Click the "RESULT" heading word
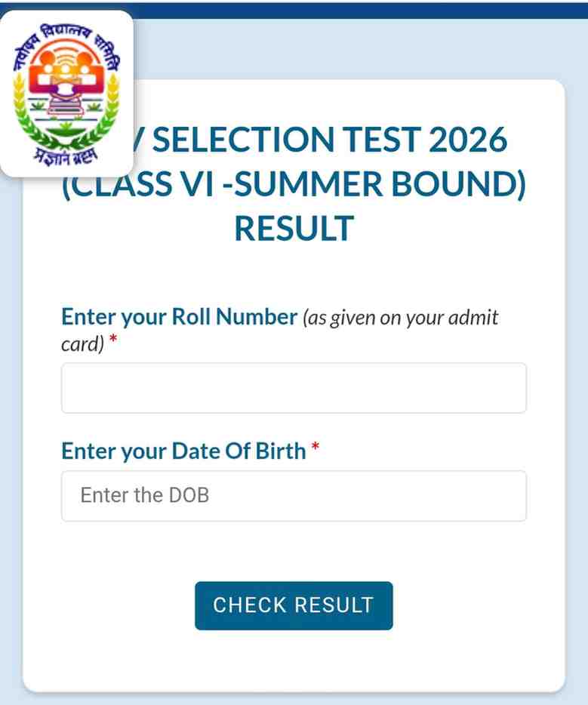588x705 pixels. tap(294, 228)
